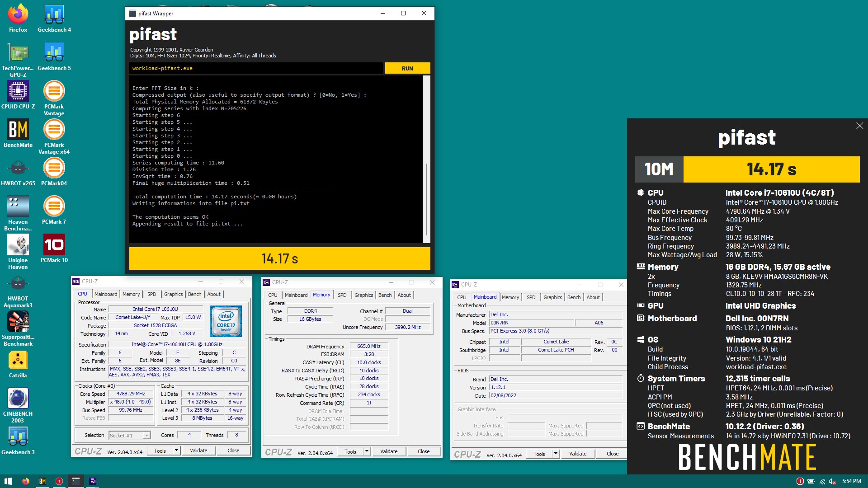
Task: Launch the Heaven Benchmark desktop icon
Action: click(18, 214)
